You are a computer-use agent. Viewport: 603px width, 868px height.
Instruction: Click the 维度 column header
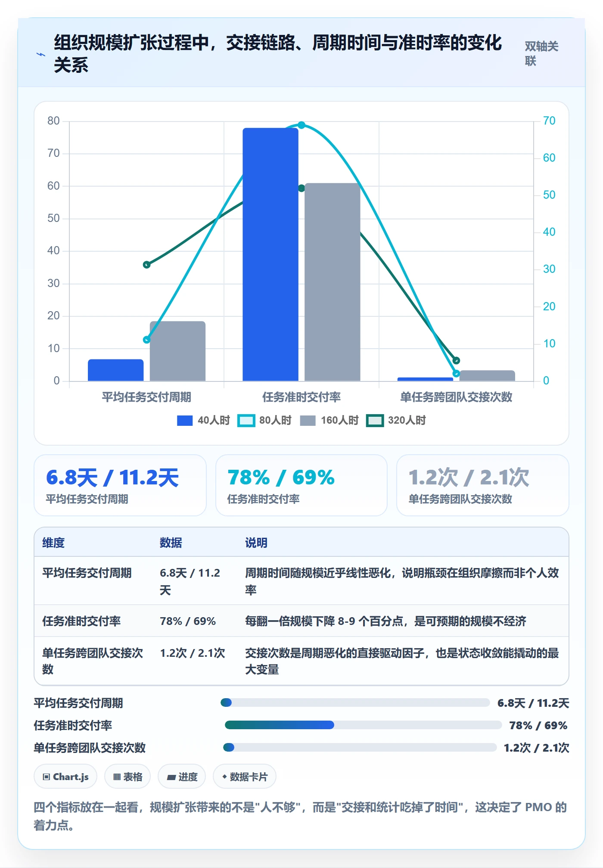[x=53, y=543]
